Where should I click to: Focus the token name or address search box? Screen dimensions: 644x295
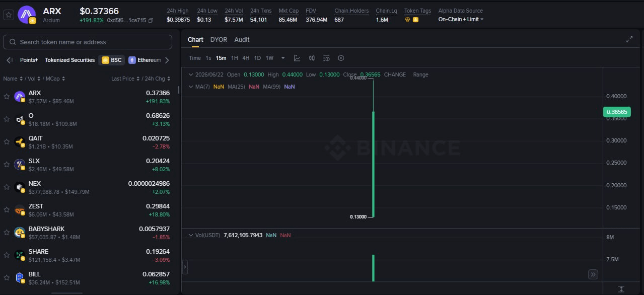pyautogui.click(x=88, y=42)
